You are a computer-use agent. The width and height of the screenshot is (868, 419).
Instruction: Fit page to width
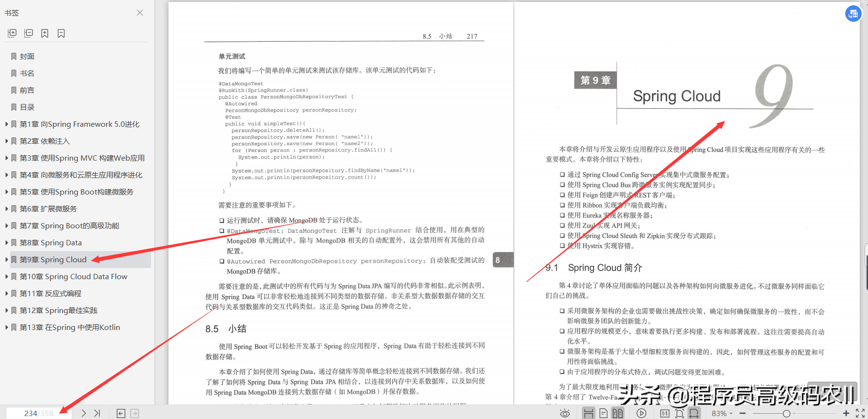click(x=694, y=413)
